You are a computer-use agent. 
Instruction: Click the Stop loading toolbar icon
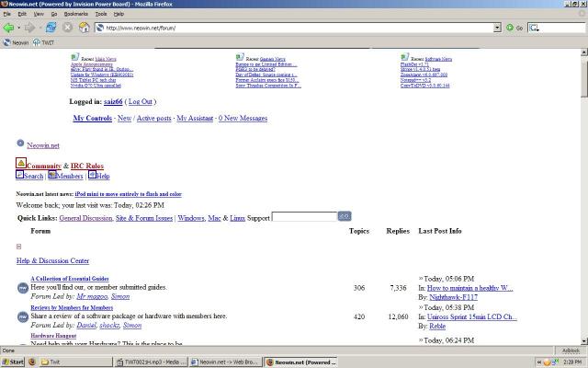[67, 28]
